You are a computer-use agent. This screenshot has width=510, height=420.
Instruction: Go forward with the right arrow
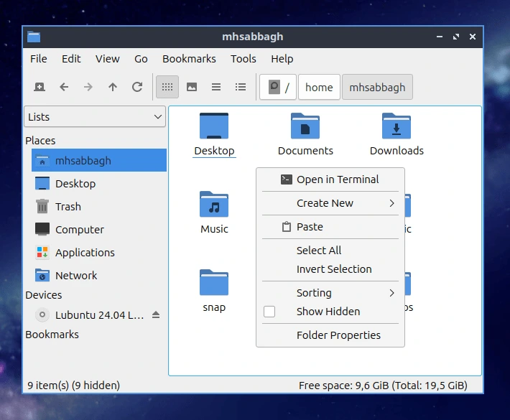(x=88, y=87)
